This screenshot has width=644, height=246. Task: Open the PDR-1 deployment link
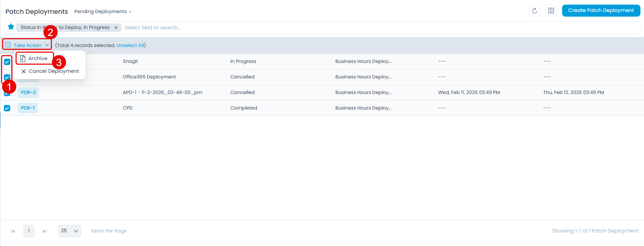pos(28,108)
